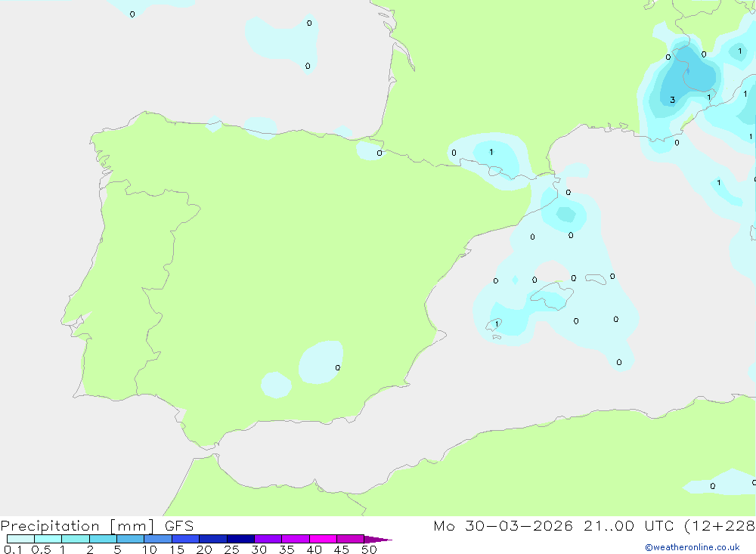The height and width of the screenshot is (554, 756).
Task: Click the legend label "30"
Action: point(259,549)
